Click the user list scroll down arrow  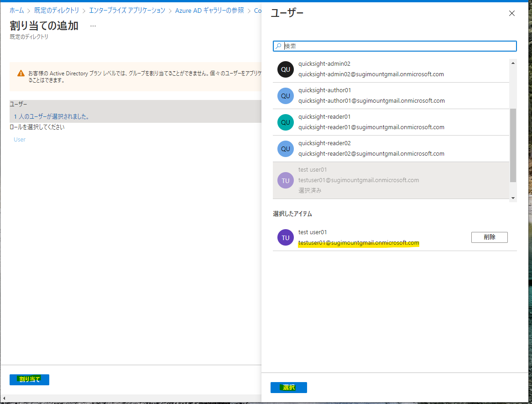513,198
